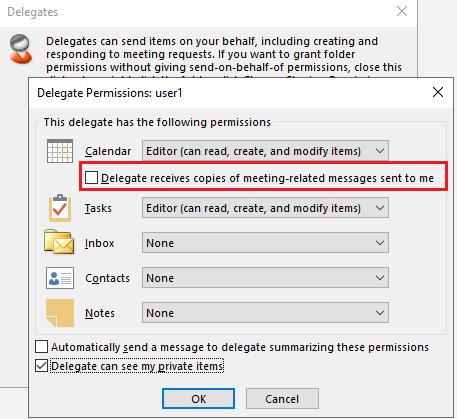Click the Notes sticky note icon

(60, 313)
